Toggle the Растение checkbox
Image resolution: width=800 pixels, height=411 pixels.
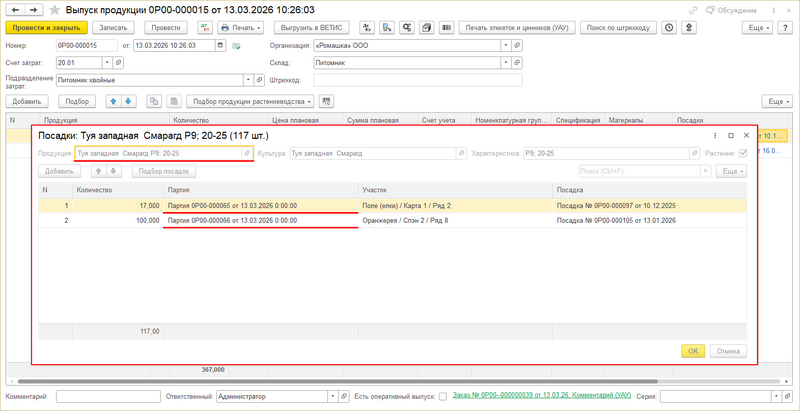[x=743, y=153]
